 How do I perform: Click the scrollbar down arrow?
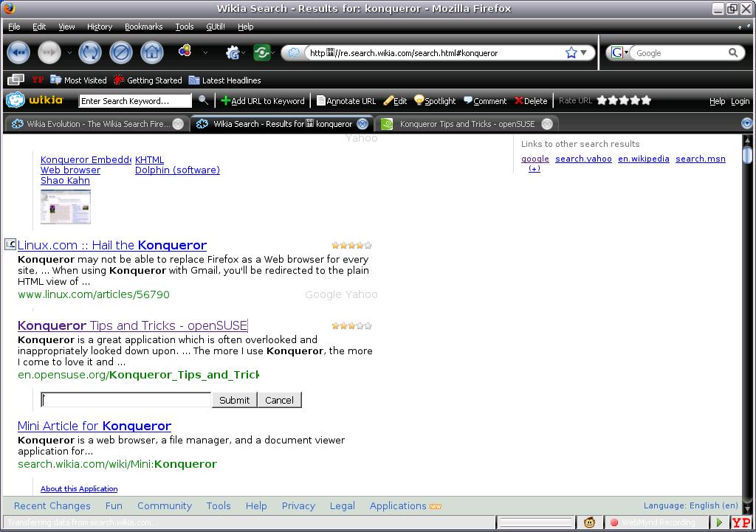(x=747, y=508)
